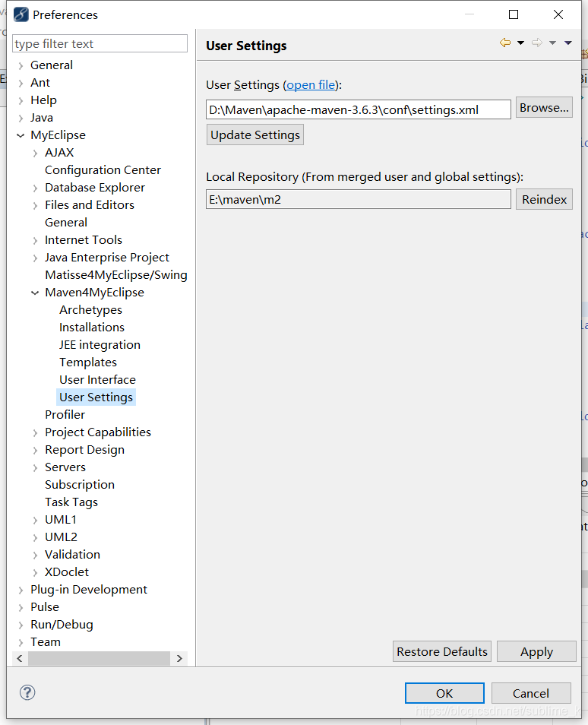This screenshot has height=725, width=588.
Task: Select Installations under Maven4MyEclipse
Action: point(92,328)
